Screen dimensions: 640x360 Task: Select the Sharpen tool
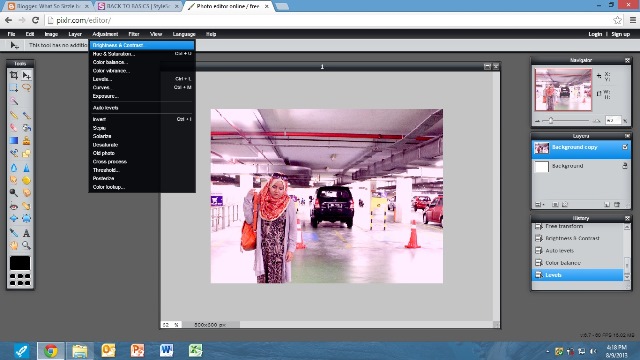27,168
